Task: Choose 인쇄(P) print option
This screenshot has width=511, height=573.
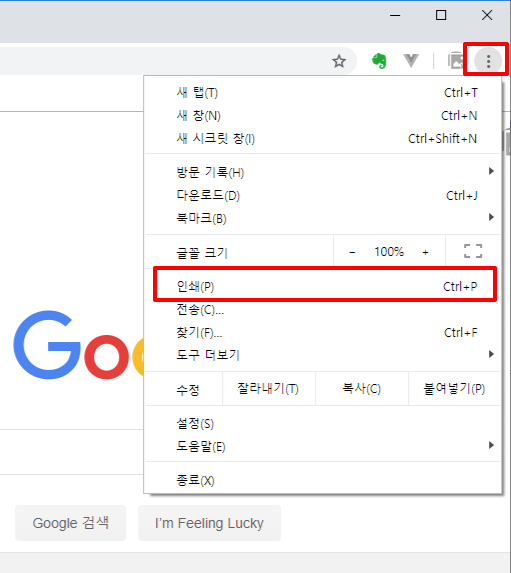Action: [x=322, y=286]
